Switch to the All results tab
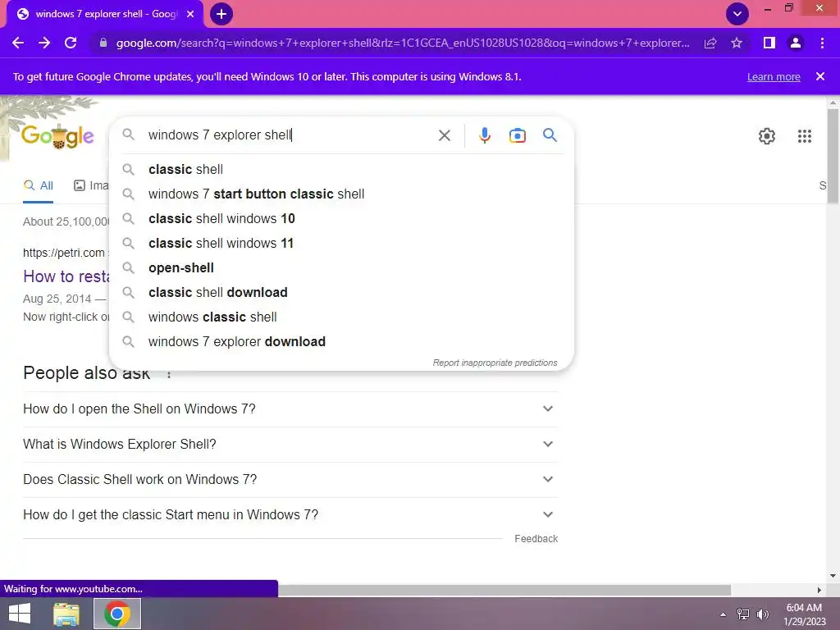The width and height of the screenshot is (840, 630). pos(38,186)
